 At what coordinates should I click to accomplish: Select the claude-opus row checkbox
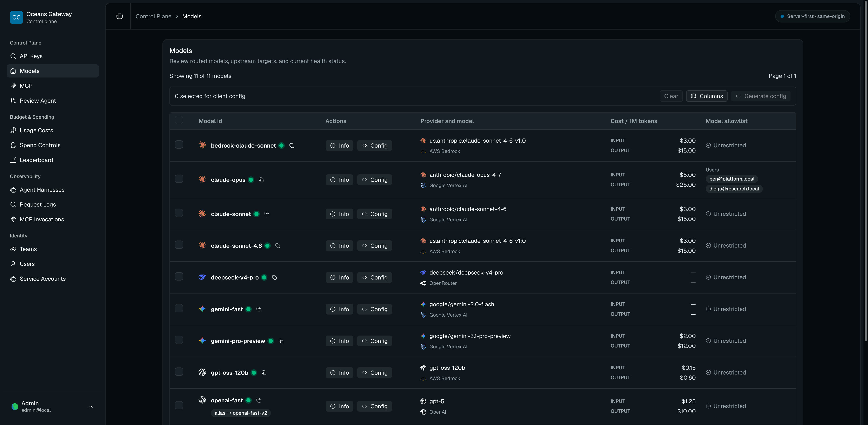pyautogui.click(x=179, y=179)
